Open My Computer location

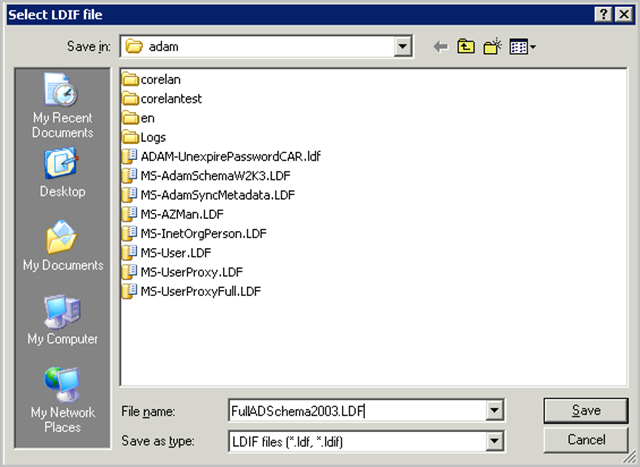(62, 321)
